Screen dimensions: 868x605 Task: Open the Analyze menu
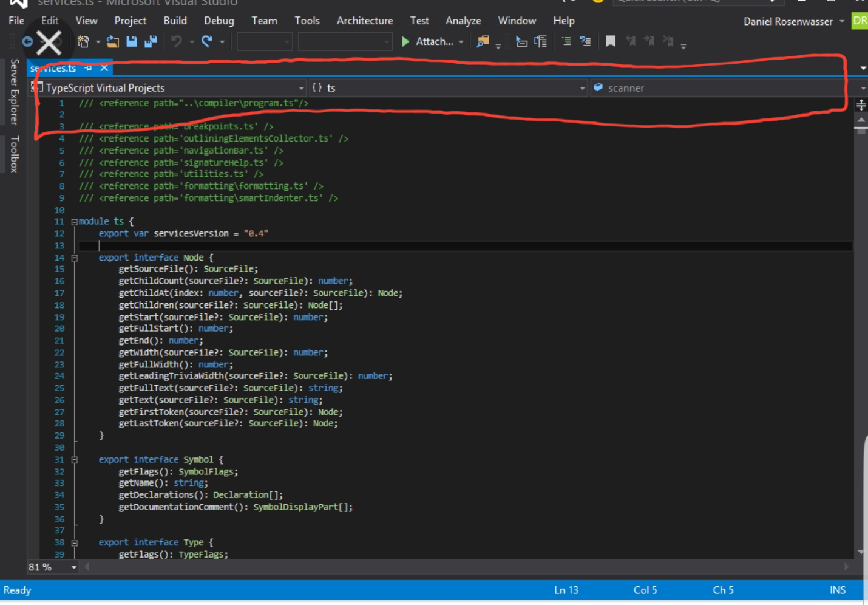[x=463, y=21]
